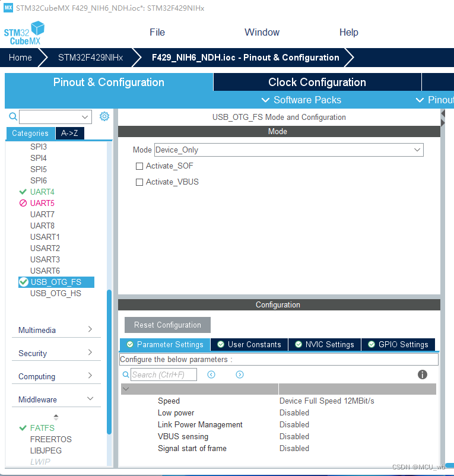Enable the Activate_VBUS checkbox
Image resolution: width=454 pixels, height=476 pixels.
point(139,182)
